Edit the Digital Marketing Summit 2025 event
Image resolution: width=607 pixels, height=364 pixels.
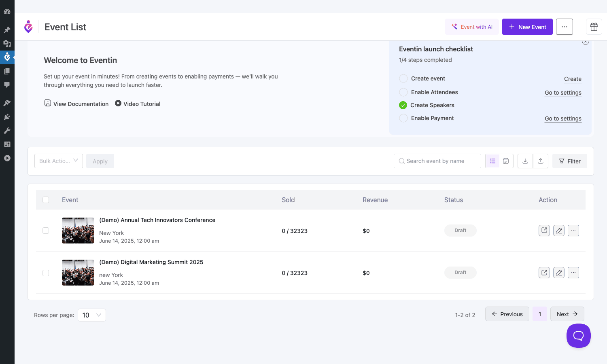coord(559,273)
